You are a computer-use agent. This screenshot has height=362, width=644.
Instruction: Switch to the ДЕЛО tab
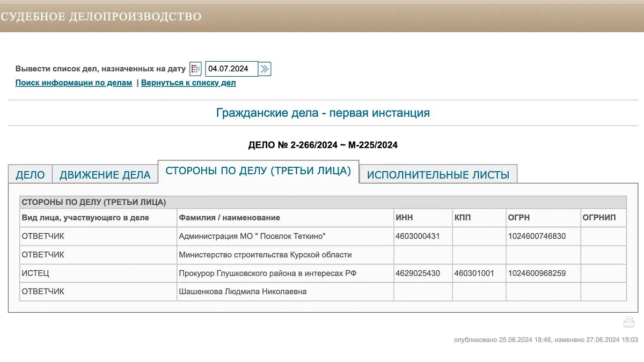click(31, 174)
